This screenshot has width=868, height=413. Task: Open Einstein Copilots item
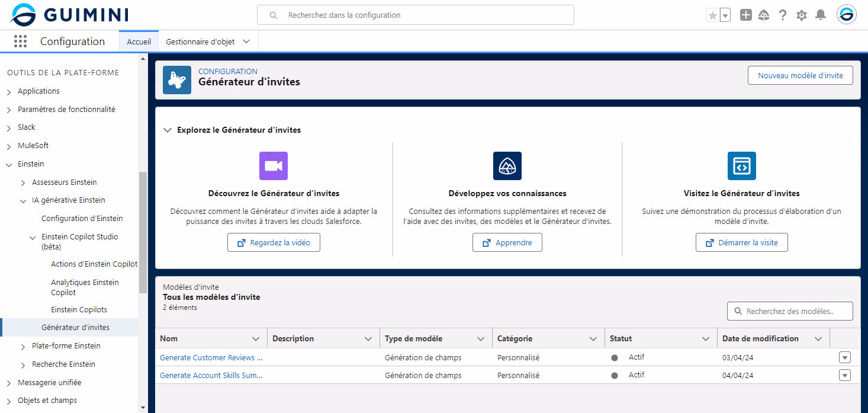click(79, 309)
